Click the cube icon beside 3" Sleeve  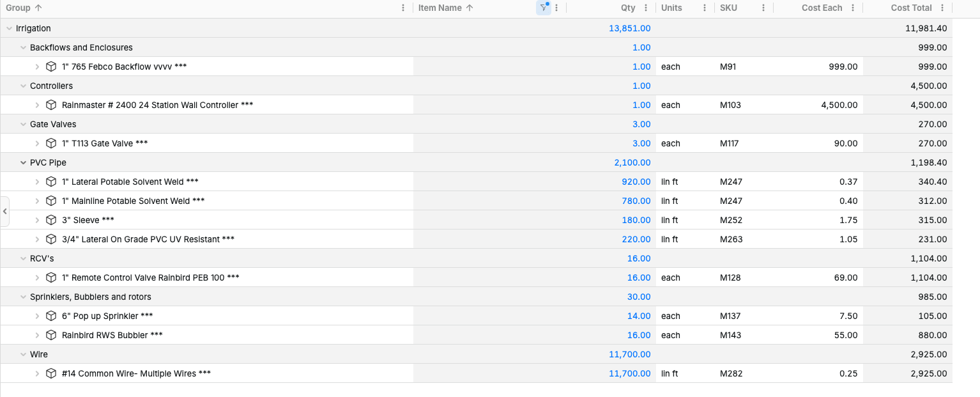point(51,220)
